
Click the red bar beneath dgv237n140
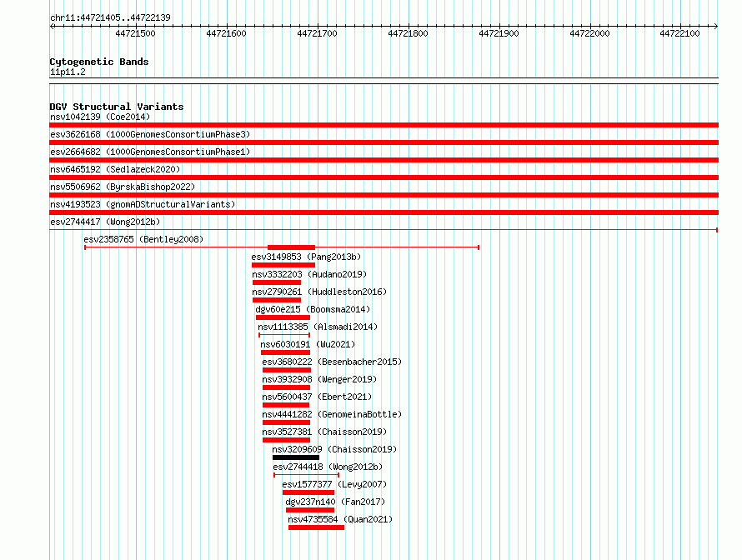(310, 510)
